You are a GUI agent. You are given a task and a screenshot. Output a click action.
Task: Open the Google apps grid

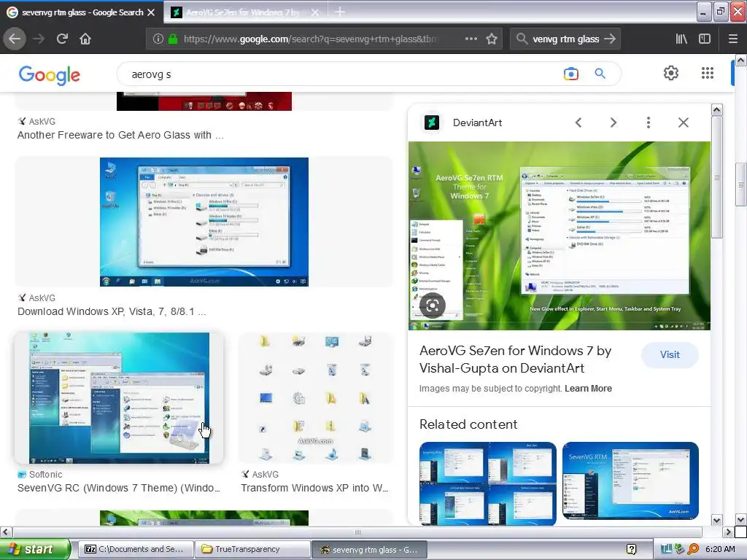708,73
